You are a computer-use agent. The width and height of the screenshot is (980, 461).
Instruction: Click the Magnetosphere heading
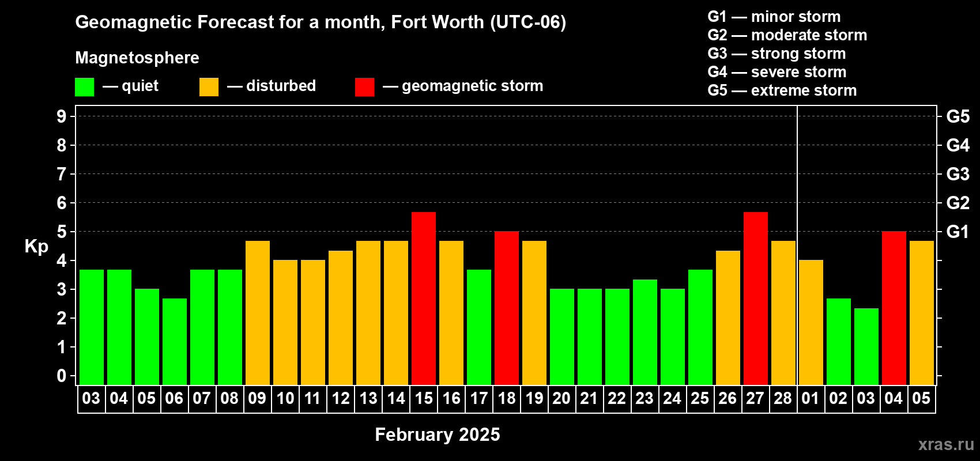click(137, 58)
